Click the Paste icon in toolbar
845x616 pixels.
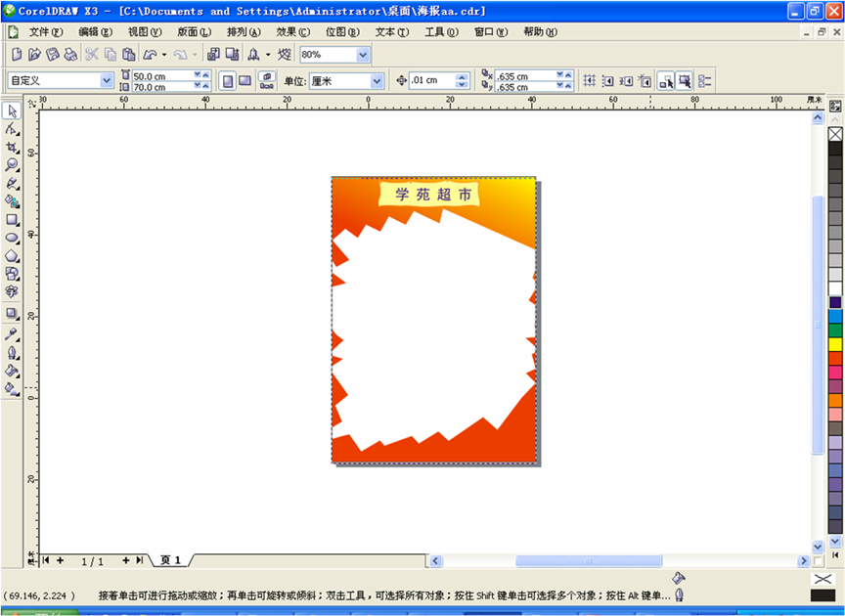129,55
